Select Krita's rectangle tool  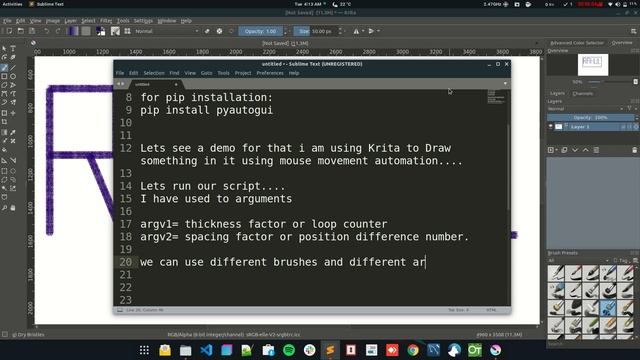pos(4,76)
